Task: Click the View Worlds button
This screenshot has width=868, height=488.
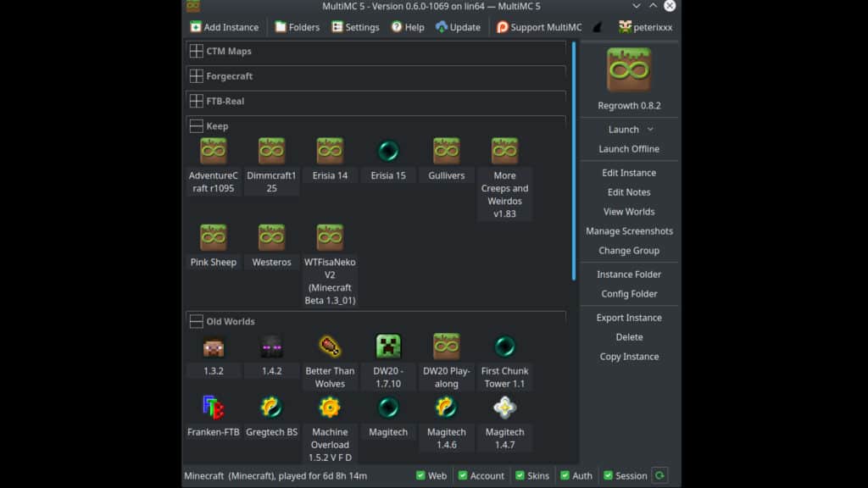Action: 629,211
